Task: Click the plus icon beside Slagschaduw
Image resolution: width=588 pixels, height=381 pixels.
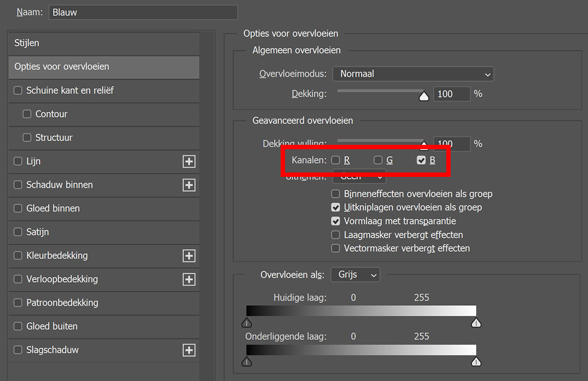Action: pyautogui.click(x=189, y=350)
